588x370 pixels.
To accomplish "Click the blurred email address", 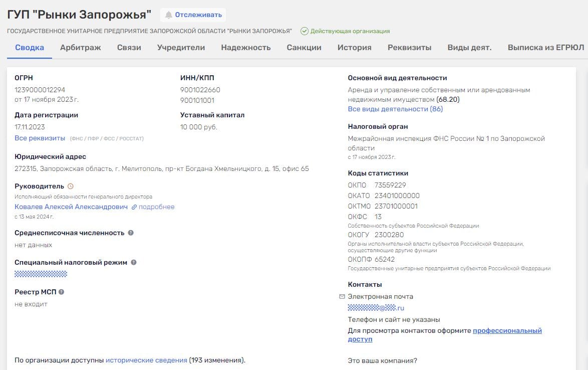I will tap(376, 308).
